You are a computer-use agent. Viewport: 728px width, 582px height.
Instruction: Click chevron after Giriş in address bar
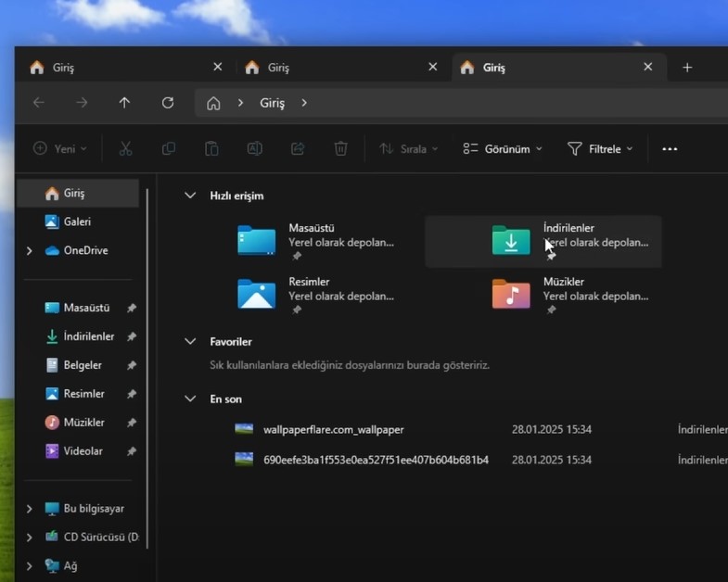coord(304,103)
